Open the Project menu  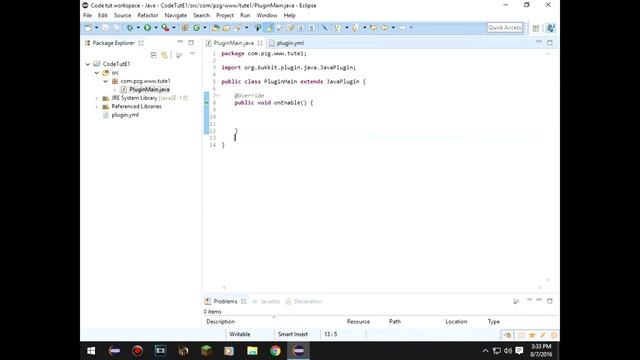click(225, 16)
